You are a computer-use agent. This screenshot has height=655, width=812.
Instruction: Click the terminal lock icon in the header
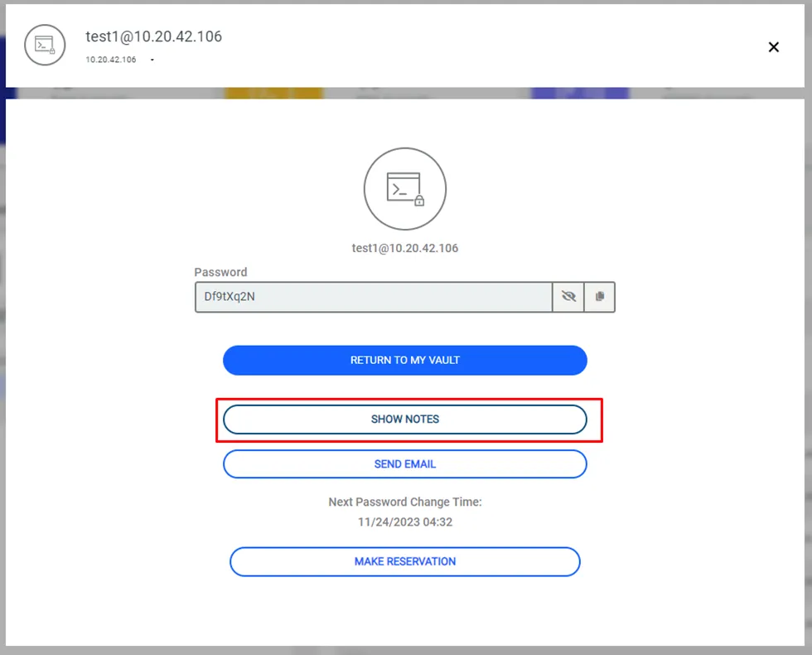[x=45, y=45]
